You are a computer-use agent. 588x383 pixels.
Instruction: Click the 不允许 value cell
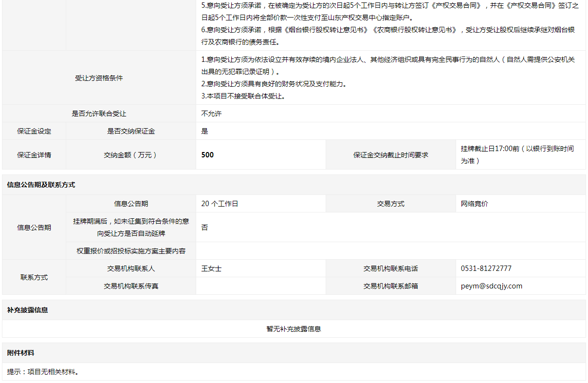coord(211,114)
